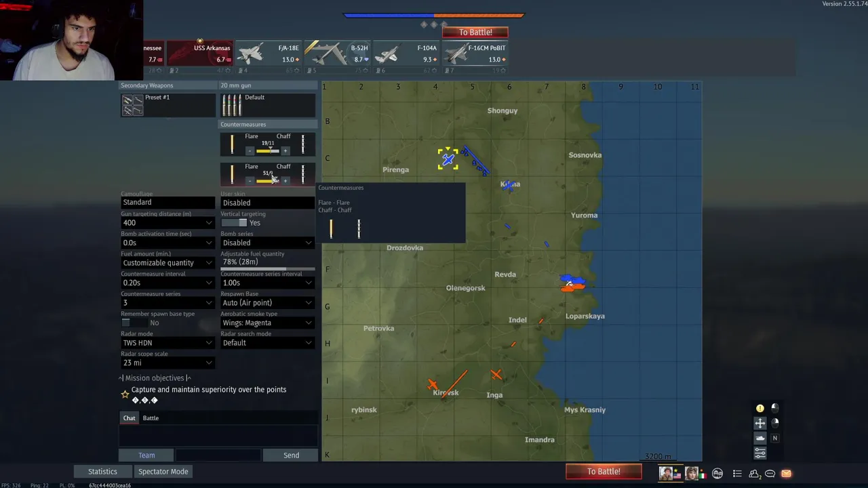Viewport: 868px width, 488px height.
Task: Open the Countermeasure interval 0.20s dropdown
Action: pyautogui.click(x=168, y=283)
